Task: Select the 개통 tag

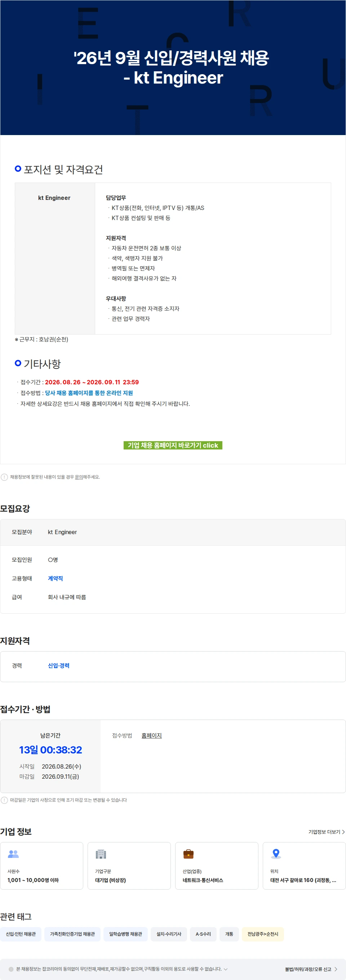Action: coord(229,934)
